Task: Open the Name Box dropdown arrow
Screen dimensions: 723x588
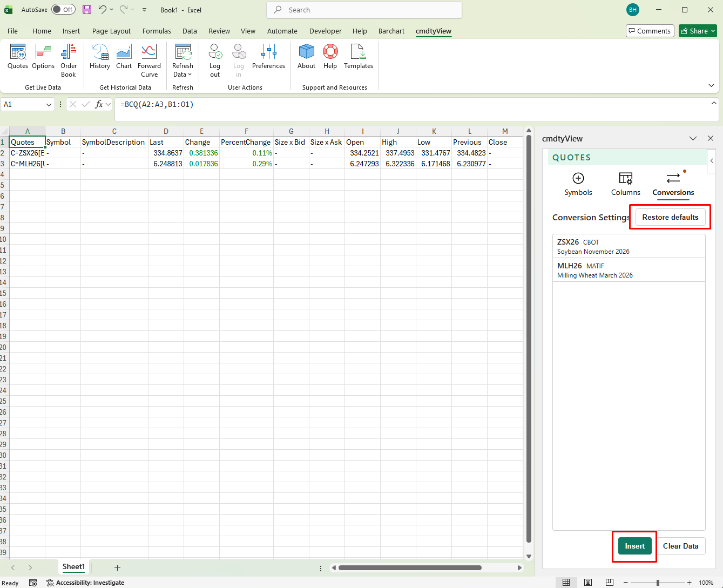Action: pyautogui.click(x=49, y=105)
